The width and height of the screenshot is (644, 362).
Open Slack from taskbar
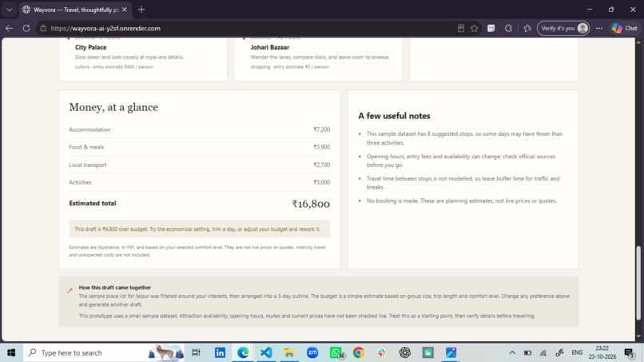pyautogui.click(x=382, y=352)
